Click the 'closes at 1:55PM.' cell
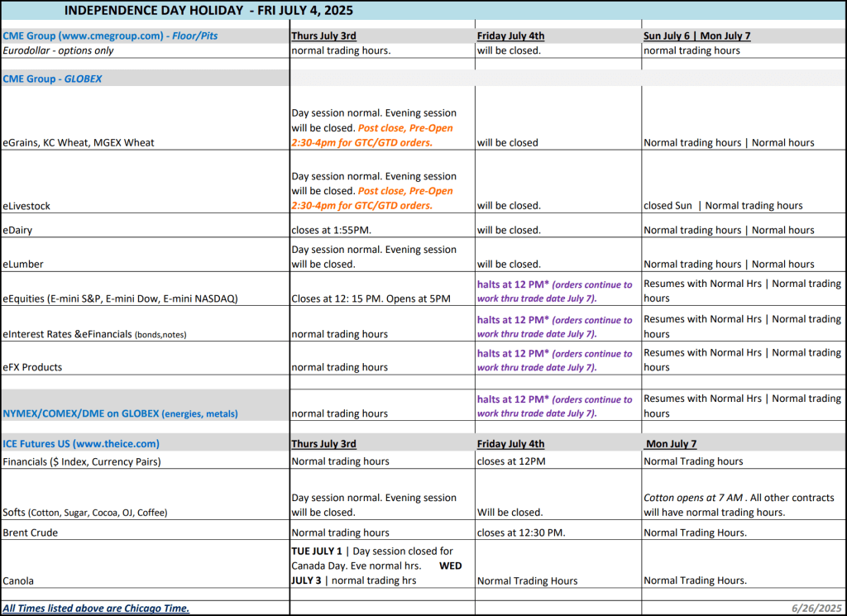This screenshot has width=847, height=616. pyautogui.click(x=331, y=230)
